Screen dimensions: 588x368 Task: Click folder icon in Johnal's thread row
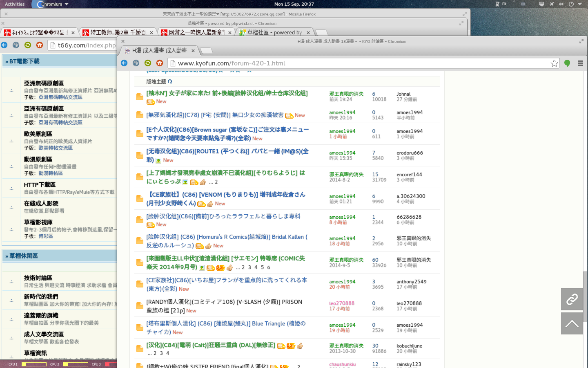[x=140, y=97]
